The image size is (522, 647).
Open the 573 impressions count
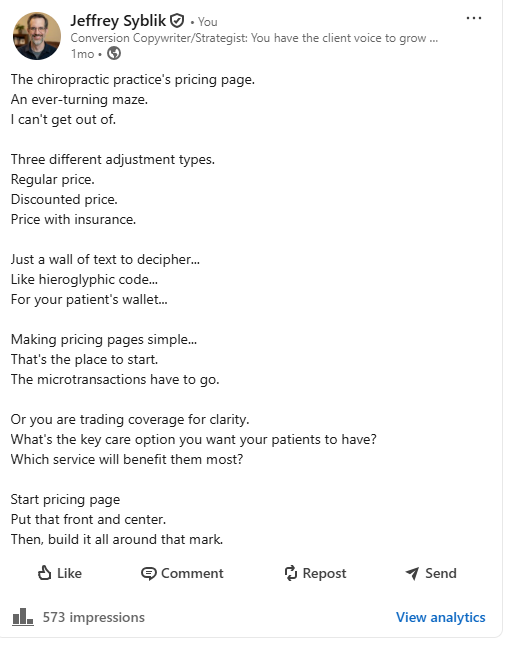pos(94,617)
